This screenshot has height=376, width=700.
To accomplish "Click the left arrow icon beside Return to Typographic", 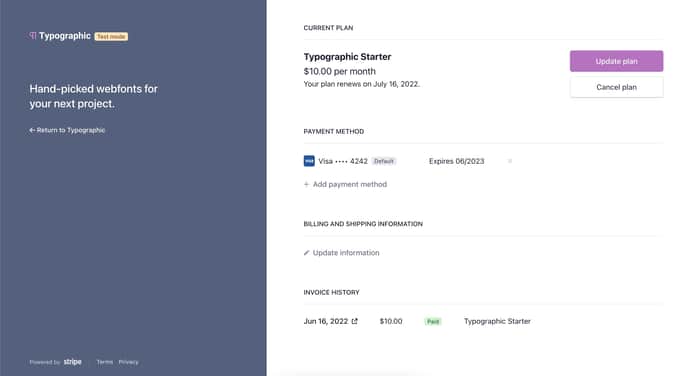I will click(32, 130).
